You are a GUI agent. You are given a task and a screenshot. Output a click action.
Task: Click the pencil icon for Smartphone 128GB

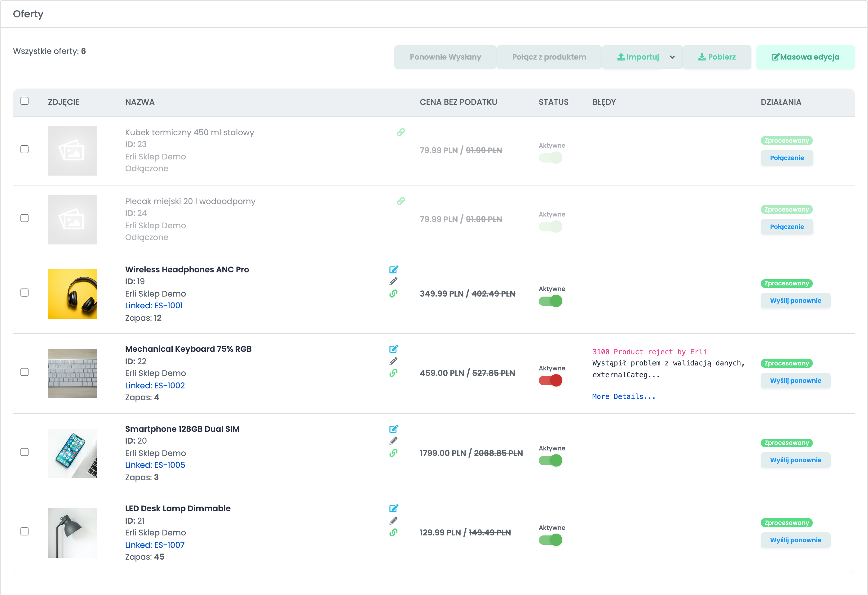point(393,441)
